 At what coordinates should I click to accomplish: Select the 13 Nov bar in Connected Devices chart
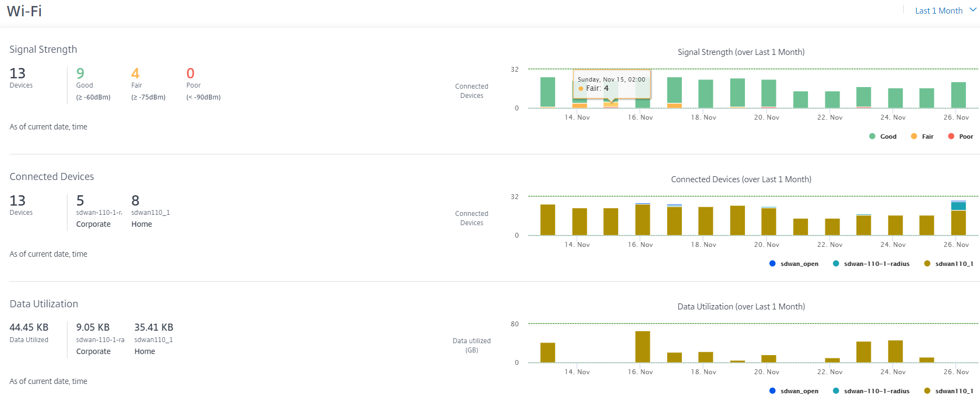point(547,220)
